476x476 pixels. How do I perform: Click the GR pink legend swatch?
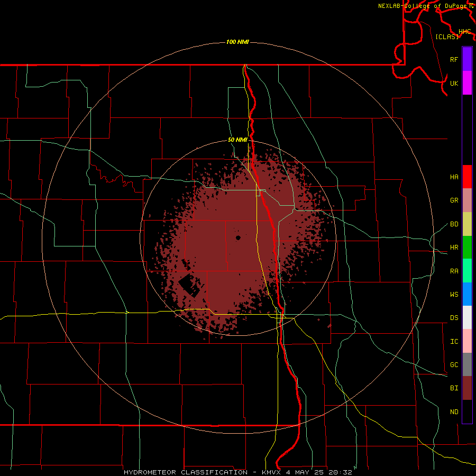tap(467, 200)
